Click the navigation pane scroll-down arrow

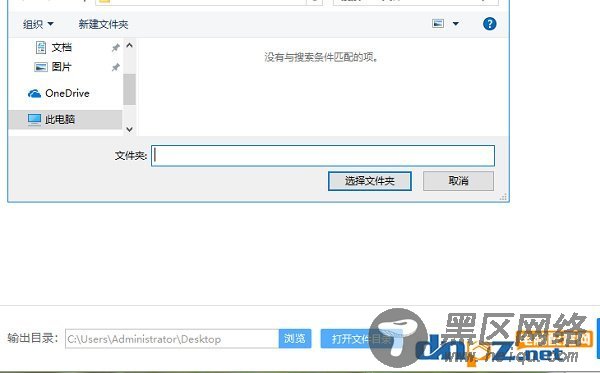click(x=129, y=129)
